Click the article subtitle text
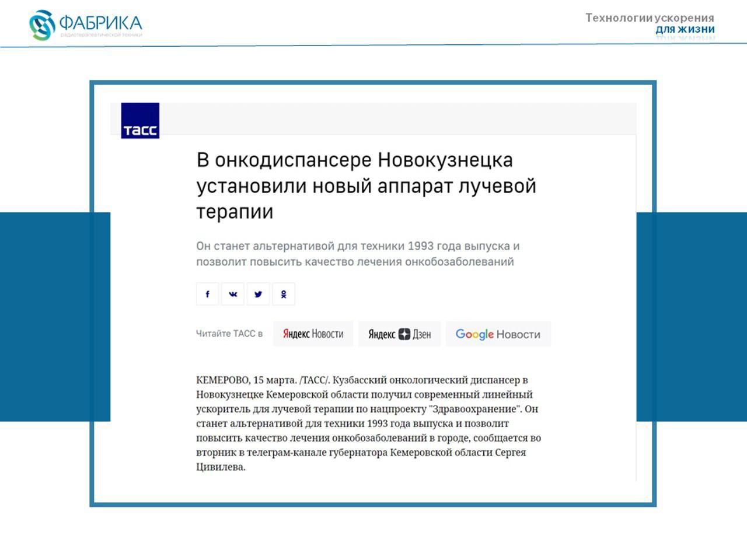The width and height of the screenshot is (747, 560). click(358, 254)
